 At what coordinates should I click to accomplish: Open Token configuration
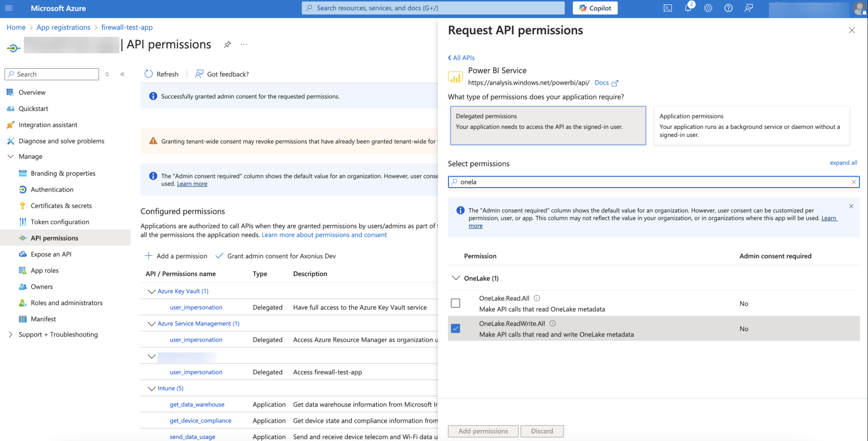[x=60, y=222]
